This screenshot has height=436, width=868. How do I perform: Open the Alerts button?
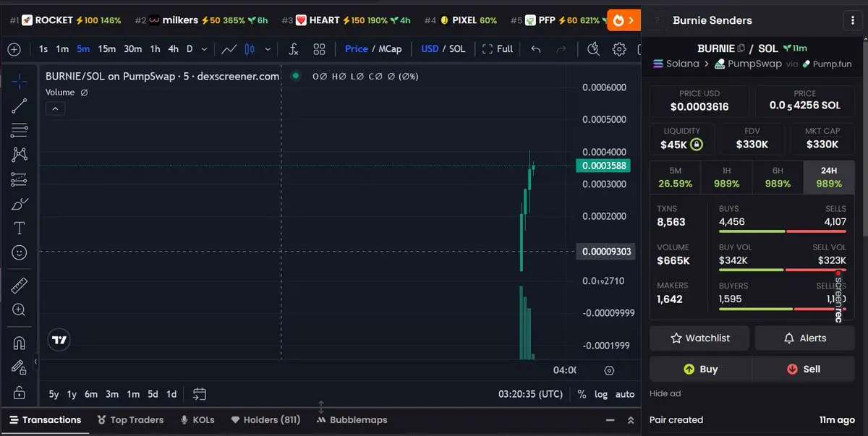click(x=805, y=338)
